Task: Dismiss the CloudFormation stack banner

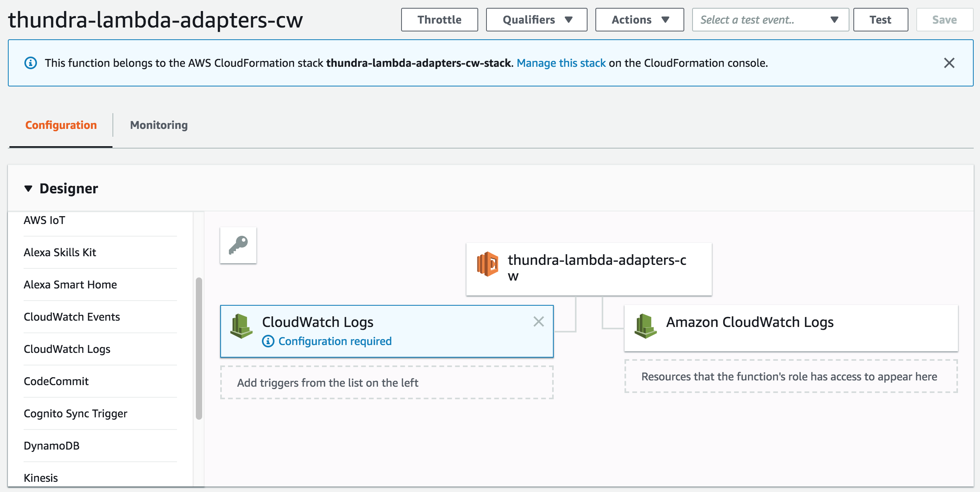Action: (x=949, y=63)
